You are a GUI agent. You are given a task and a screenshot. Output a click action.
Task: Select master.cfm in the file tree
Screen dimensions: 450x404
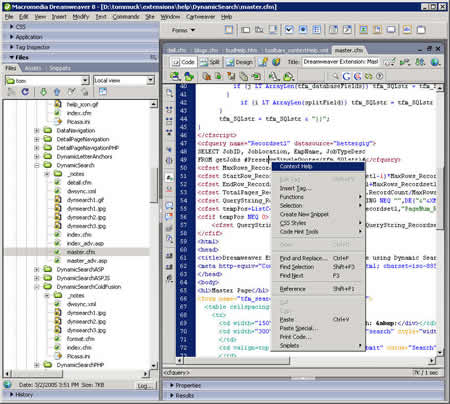click(81, 252)
